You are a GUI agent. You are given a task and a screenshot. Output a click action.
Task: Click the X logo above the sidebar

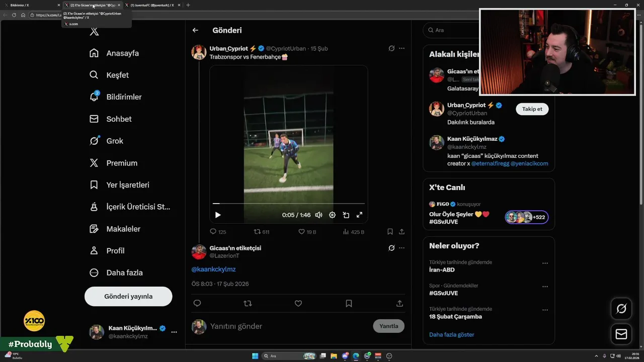(94, 32)
